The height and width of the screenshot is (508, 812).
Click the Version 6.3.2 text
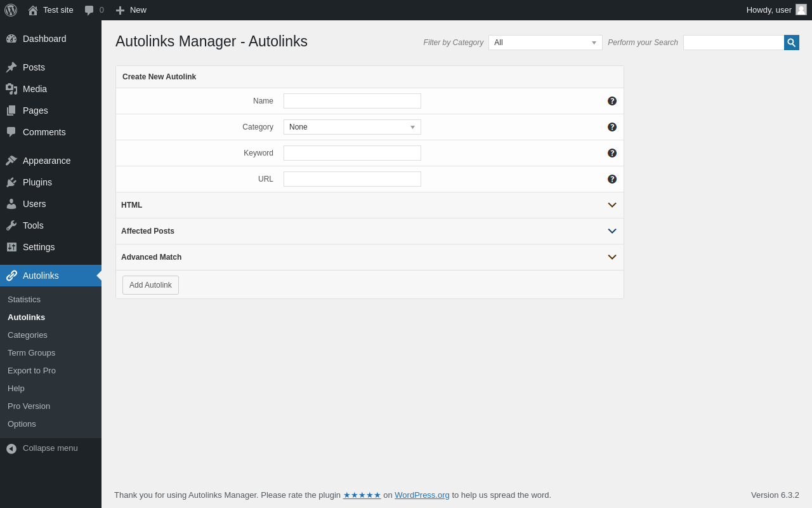click(775, 495)
